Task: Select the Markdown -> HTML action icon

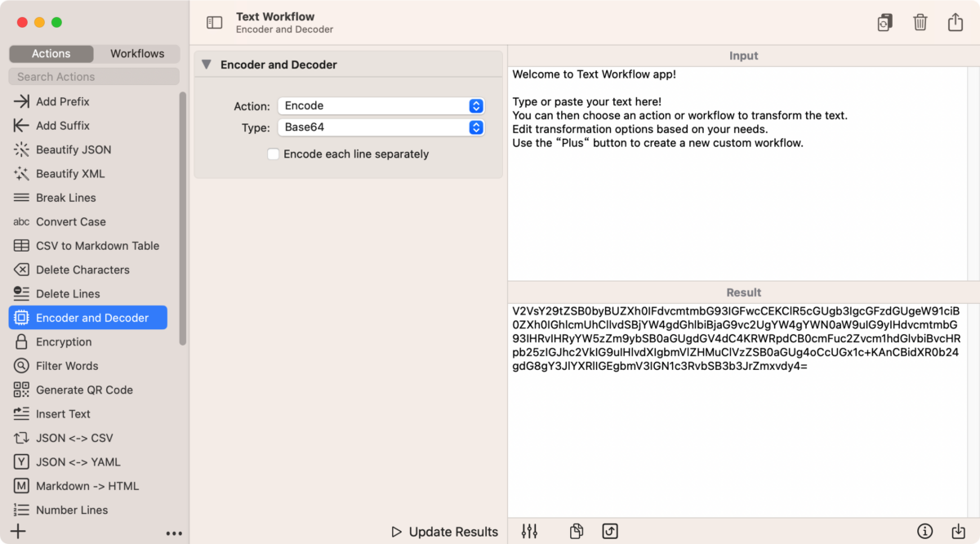Action: pos(21,486)
